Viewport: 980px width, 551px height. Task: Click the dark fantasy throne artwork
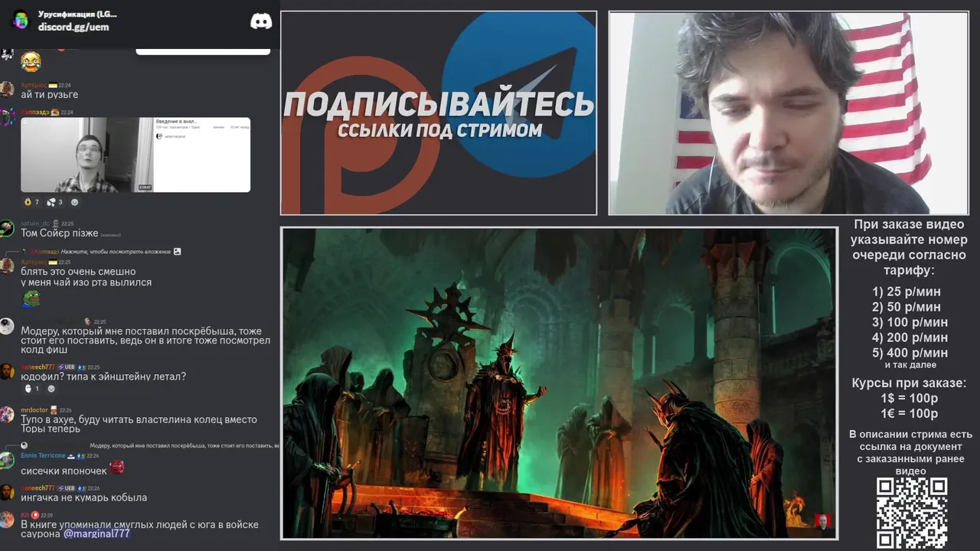pyautogui.click(x=559, y=383)
